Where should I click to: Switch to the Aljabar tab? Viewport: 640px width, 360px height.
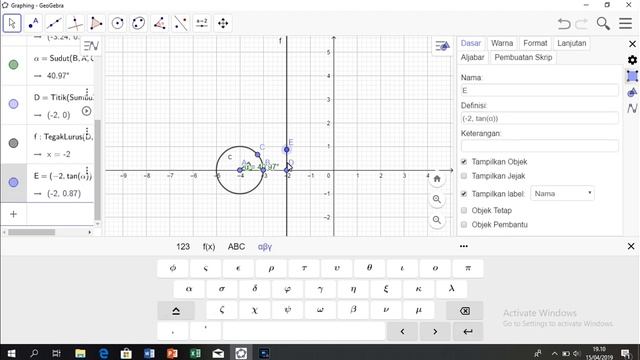(472, 58)
